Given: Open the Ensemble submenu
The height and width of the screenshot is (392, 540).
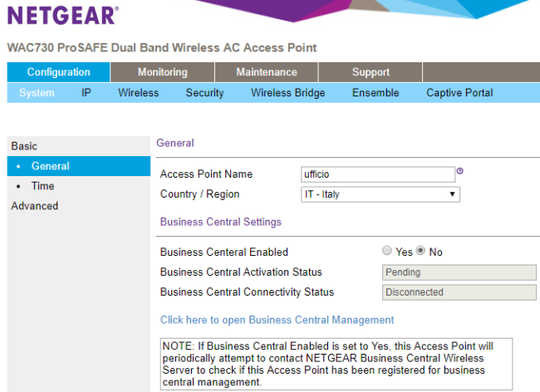Looking at the screenshot, I should coord(376,92).
